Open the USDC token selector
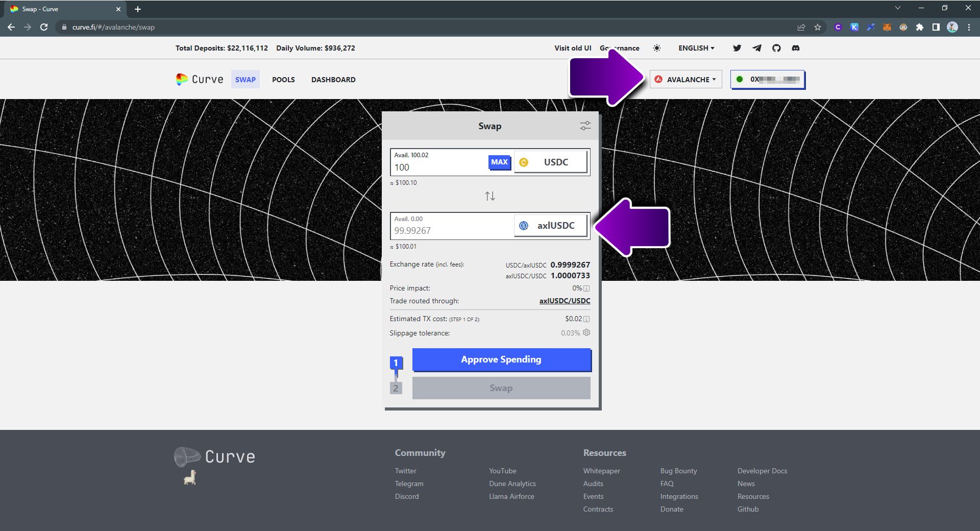The image size is (980, 531). [x=551, y=162]
